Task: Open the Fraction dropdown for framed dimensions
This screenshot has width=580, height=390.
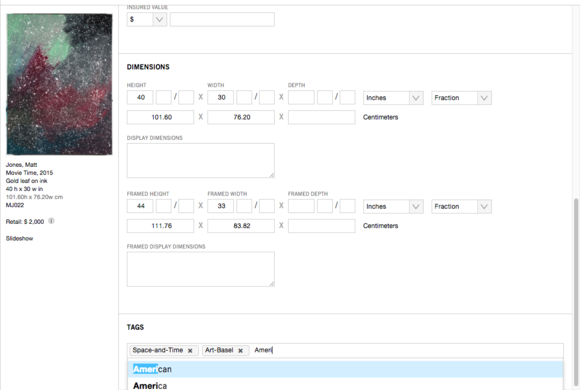Action: pyautogui.click(x=461, y=206)
